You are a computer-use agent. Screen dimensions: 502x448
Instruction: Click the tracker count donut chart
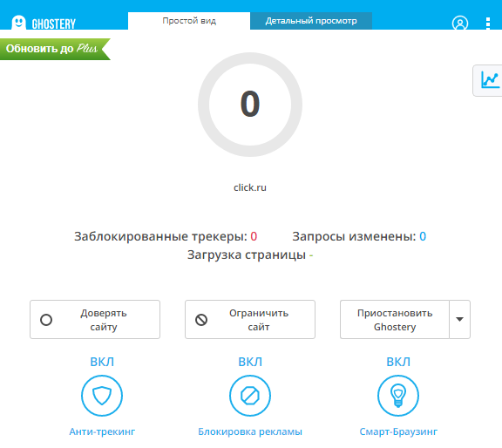[250, 105]
